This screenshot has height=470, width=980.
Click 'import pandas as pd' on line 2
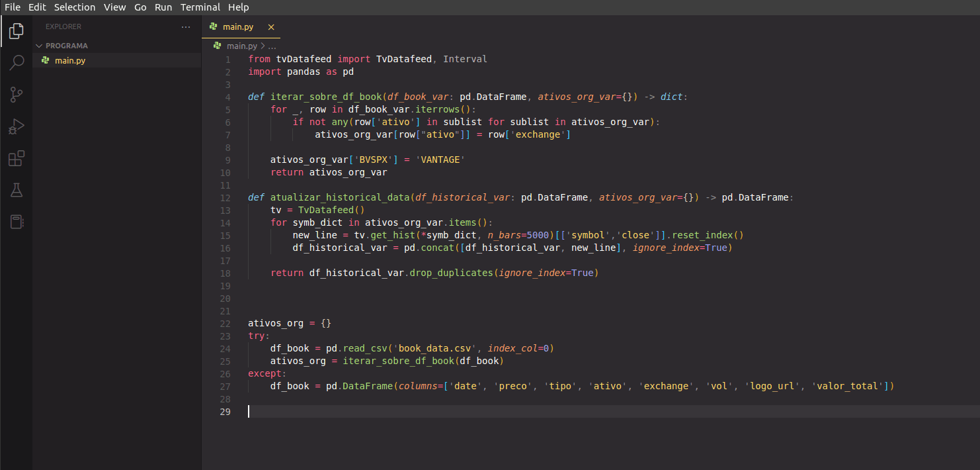pyautogui.click(x=301, y=71)
